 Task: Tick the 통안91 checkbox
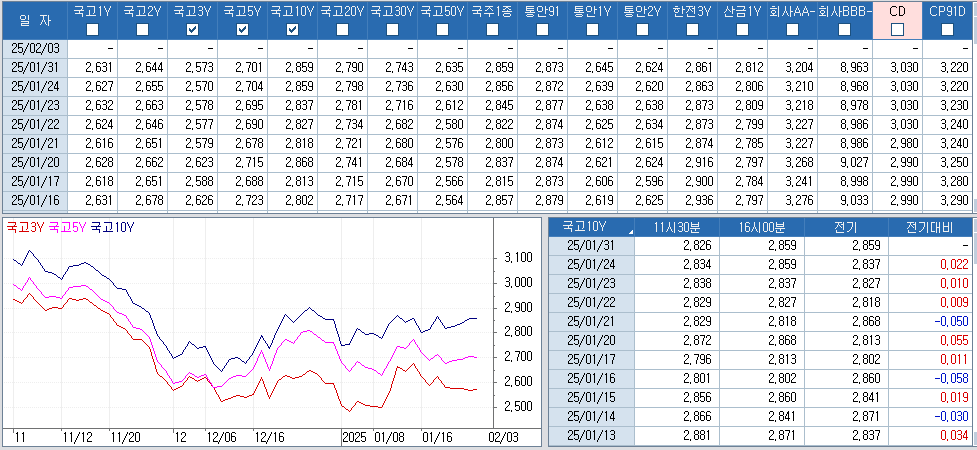point(543,30)
